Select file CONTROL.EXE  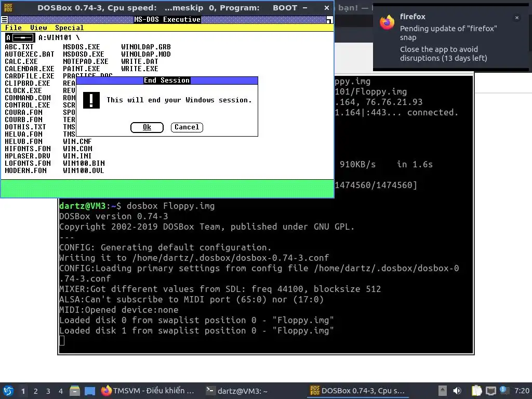pyautogui.click(x=28, y=105)
